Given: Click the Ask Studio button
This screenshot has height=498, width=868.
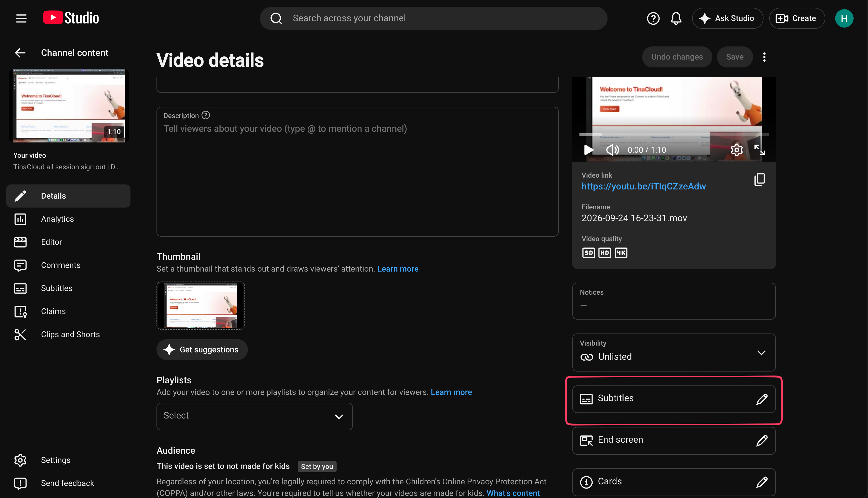Looking at the screenshot, I should pos(727,18).
